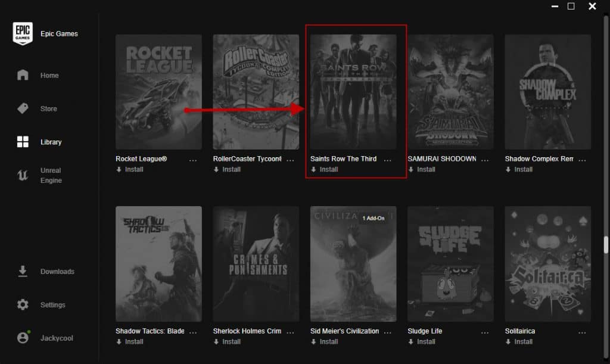Open Jackycool account name
Screen dimensions: 610x364
tap(57, 338)
